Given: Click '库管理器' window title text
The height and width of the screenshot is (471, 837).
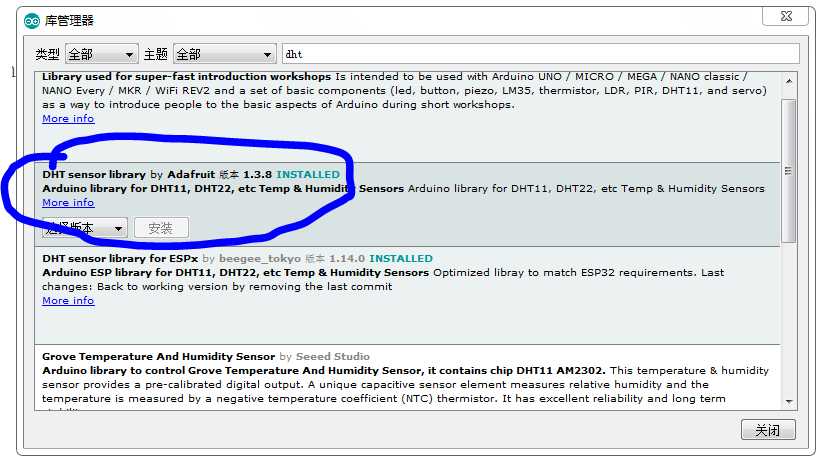Looking at the screenshot, I should tap(69, 21).
